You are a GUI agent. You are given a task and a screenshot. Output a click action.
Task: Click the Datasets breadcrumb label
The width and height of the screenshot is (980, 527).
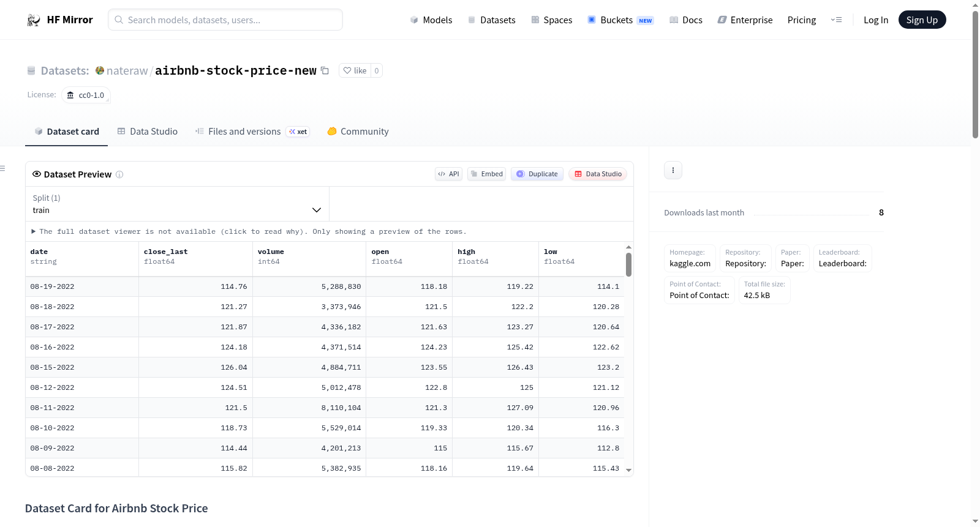(65, 70)
